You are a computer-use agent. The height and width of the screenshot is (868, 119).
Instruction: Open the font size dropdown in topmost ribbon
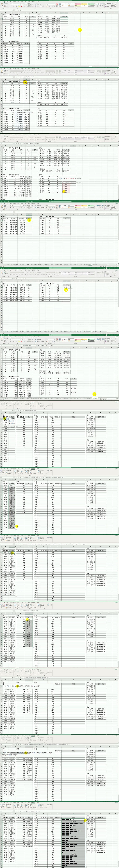tap(22, 4)
